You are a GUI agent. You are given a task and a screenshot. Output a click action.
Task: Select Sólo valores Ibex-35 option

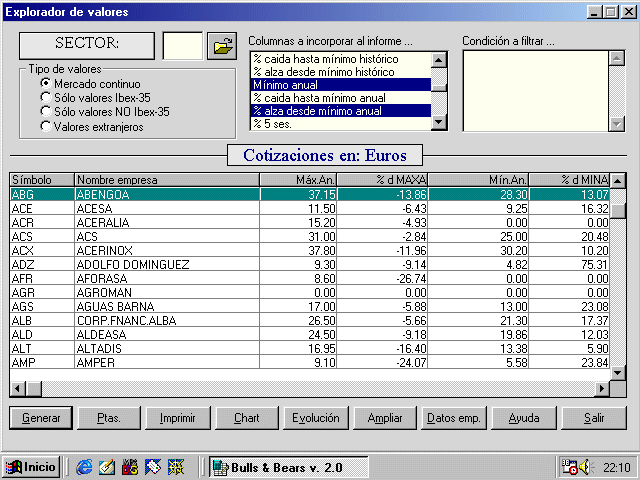pos(95,98)
